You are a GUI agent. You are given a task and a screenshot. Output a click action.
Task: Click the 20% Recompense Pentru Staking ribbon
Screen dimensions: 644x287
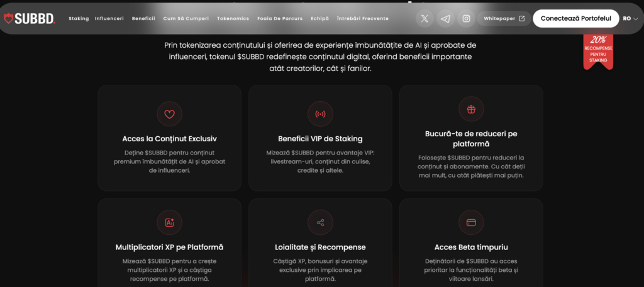(598, 51)
